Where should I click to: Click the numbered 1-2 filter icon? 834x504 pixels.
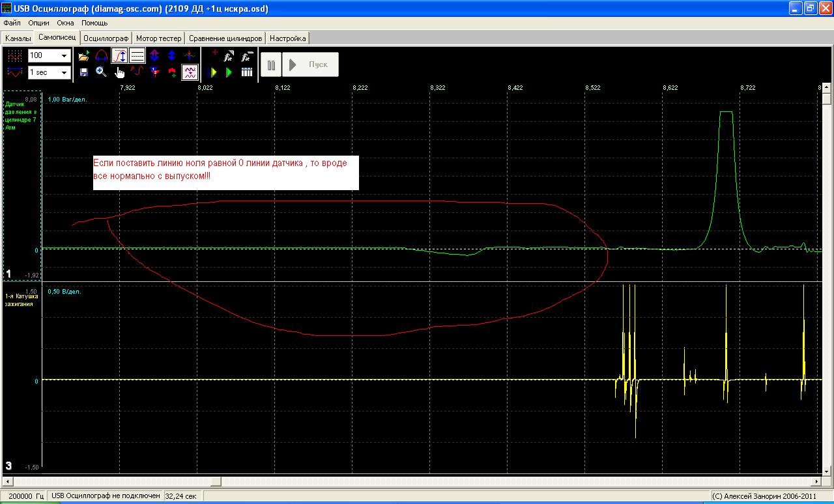(x=154, y=72)
